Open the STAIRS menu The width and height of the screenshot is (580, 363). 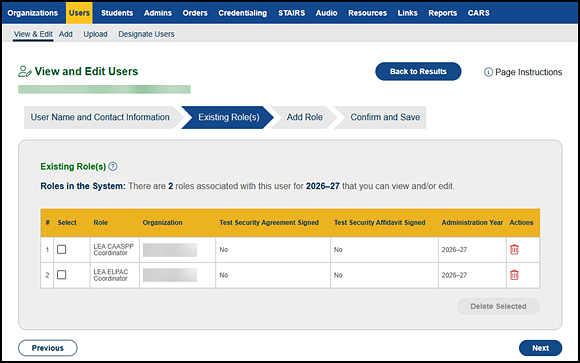[291, 13]
